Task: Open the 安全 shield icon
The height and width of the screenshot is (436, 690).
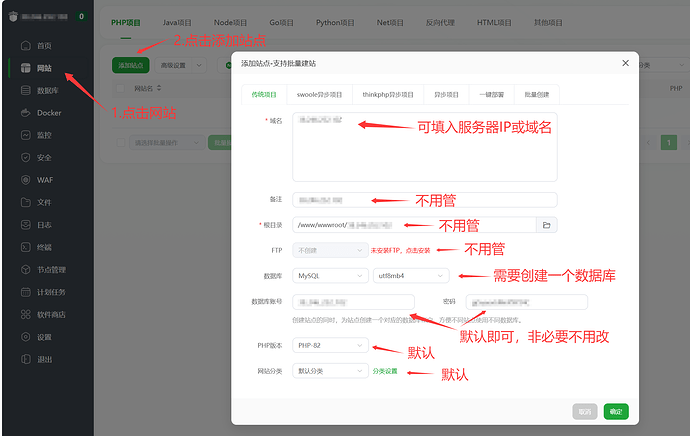Action: tap(24, 157)
